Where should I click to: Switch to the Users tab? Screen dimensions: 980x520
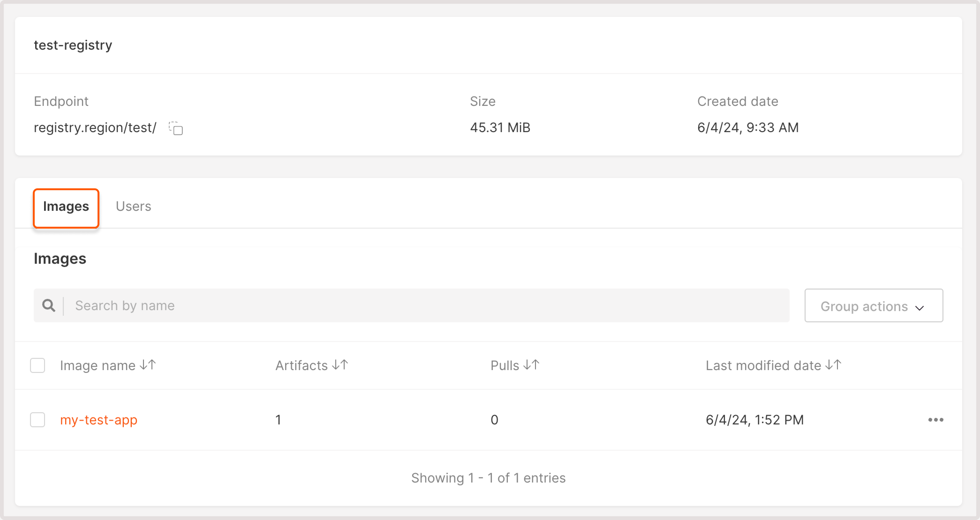[133, 206]
